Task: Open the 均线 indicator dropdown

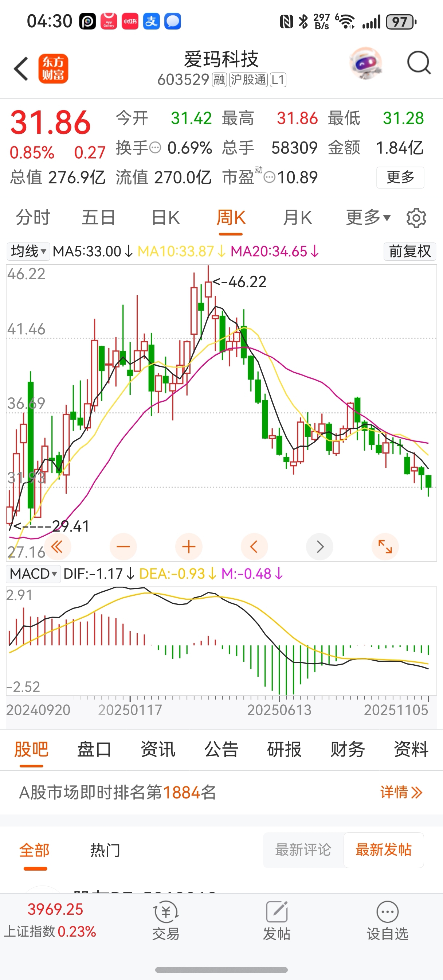Action: pyautogui.click(x=28, y=252)
